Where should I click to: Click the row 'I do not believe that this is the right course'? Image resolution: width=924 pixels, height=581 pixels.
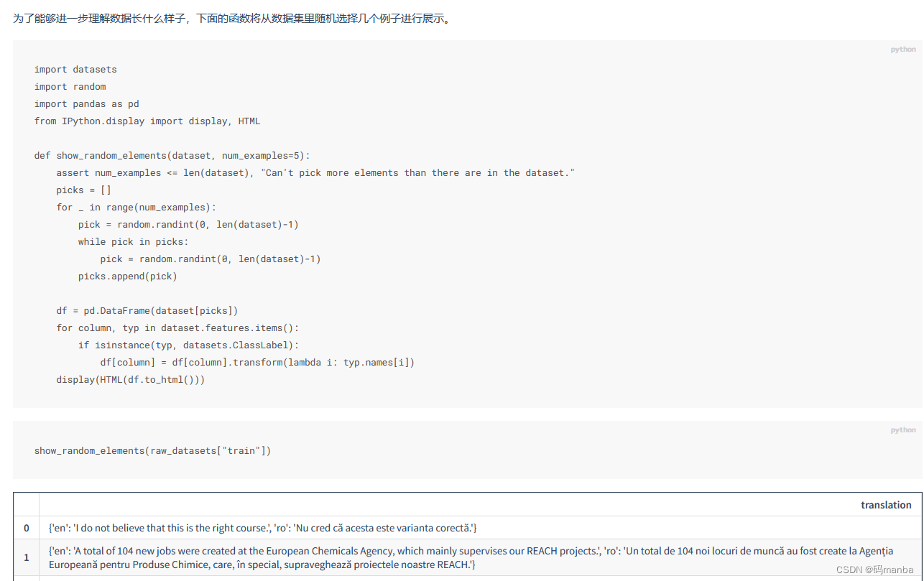tap(263, 528)
